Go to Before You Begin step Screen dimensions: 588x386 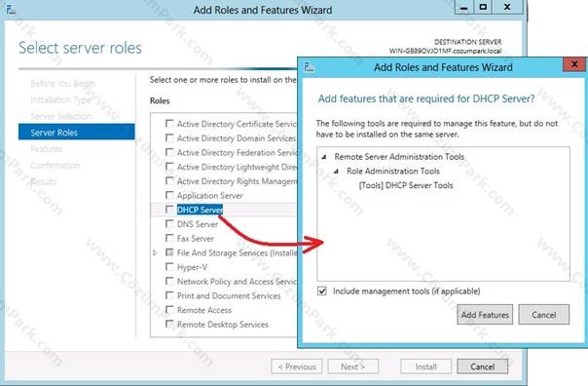62,84
